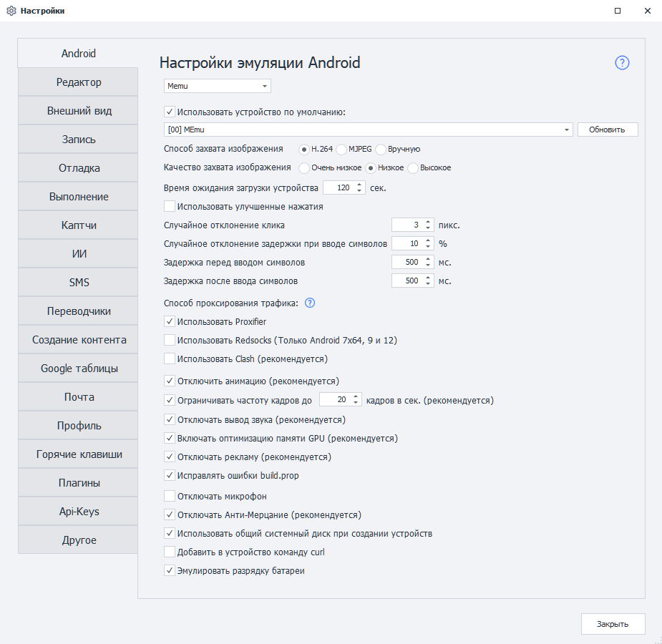Enable Использовать Redsocks checkbox
This screenshot has width=662, height=644.
click(170, 340)
